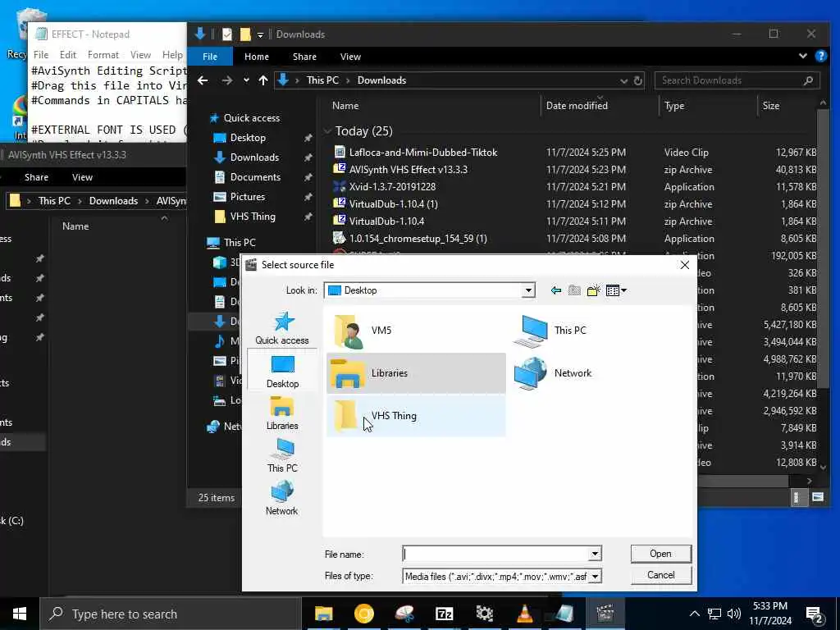Select Network item in file list
The width and height of the screenshot is (840, 630).
click(x=553, y=373)
